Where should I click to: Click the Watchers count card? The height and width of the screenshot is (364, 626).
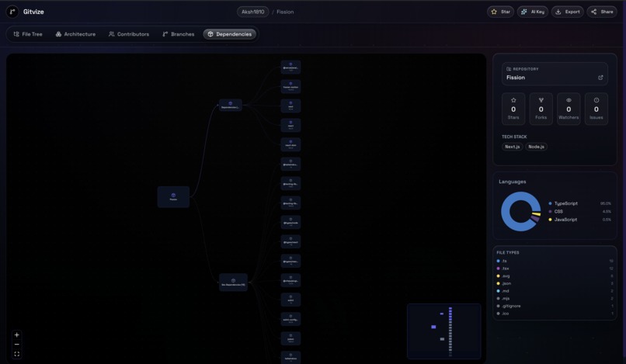569,109
